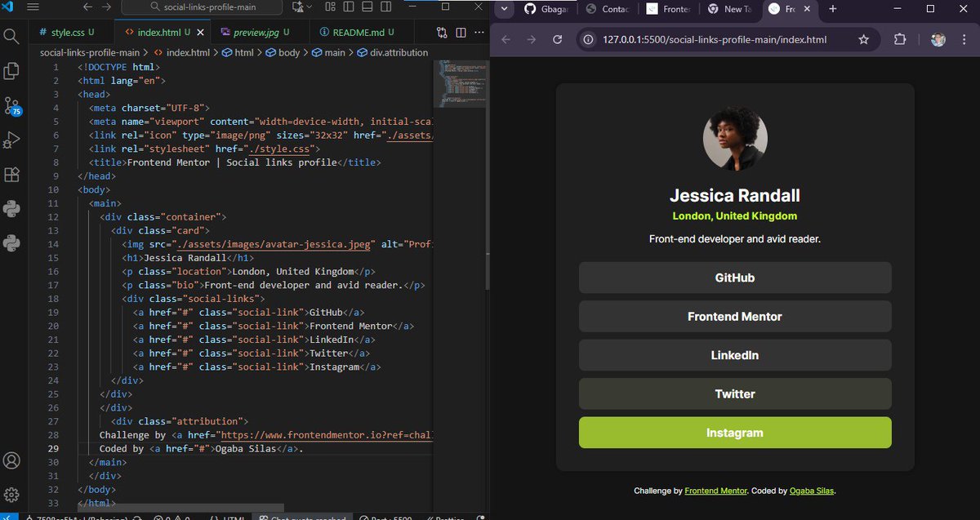Open the Extensions view
The height and width of the screenshot is (520, 980).
11,175
